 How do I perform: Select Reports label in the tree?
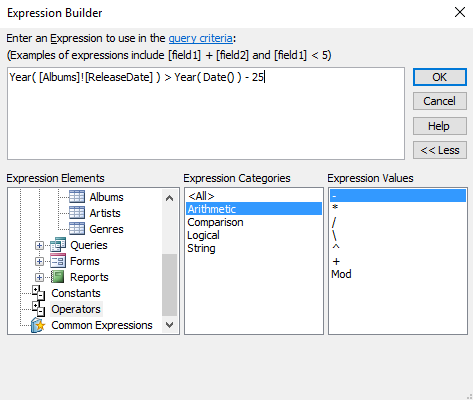89,277
